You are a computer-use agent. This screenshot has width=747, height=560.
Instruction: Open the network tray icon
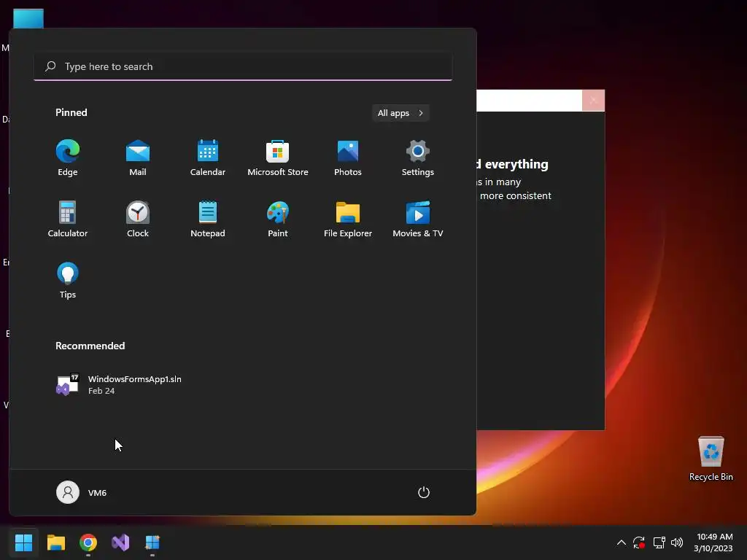tap(659, 542)
